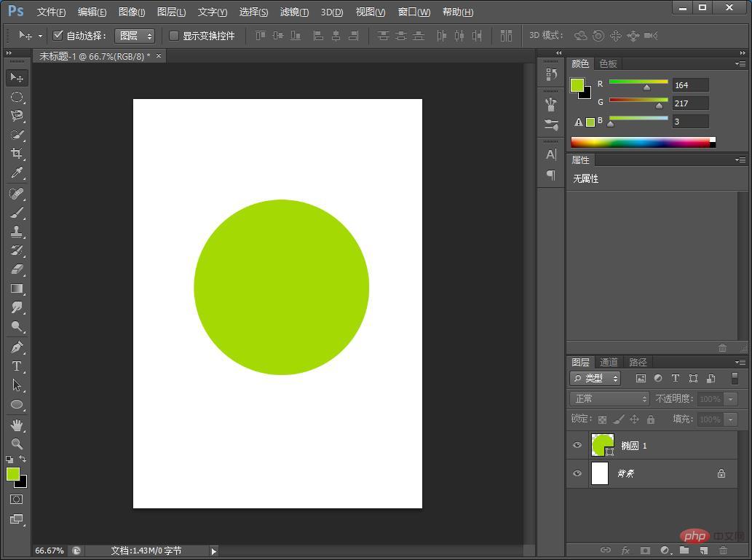Select the Dodge tool

[x=17, y=327]
